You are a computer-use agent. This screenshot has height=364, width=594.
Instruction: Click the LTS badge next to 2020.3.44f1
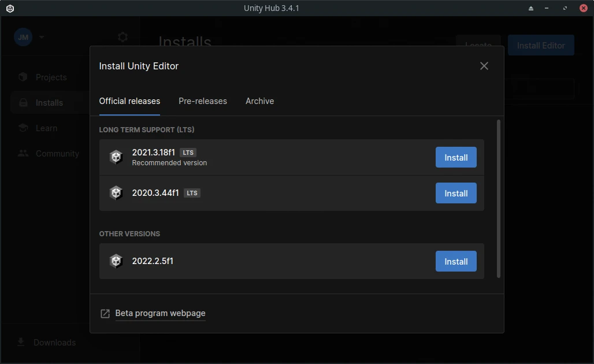192,193
